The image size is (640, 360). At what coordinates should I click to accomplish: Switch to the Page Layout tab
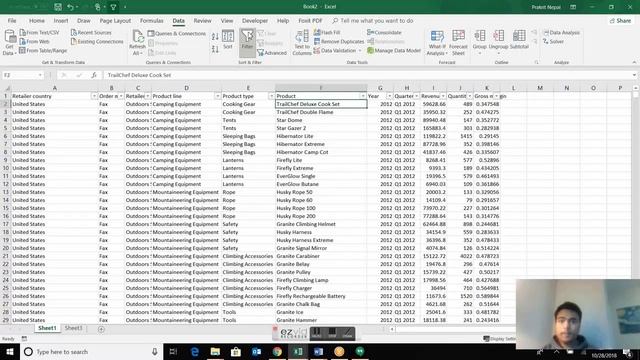115,20
